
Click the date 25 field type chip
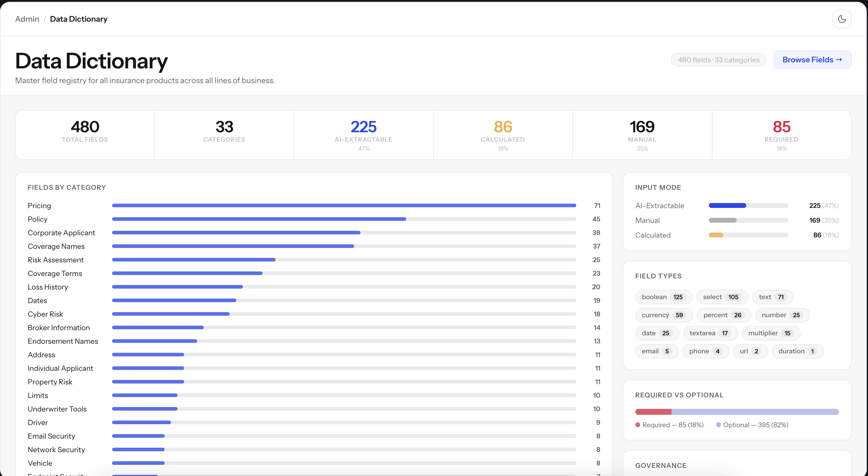pyautogui.click(x=657, y=333)
